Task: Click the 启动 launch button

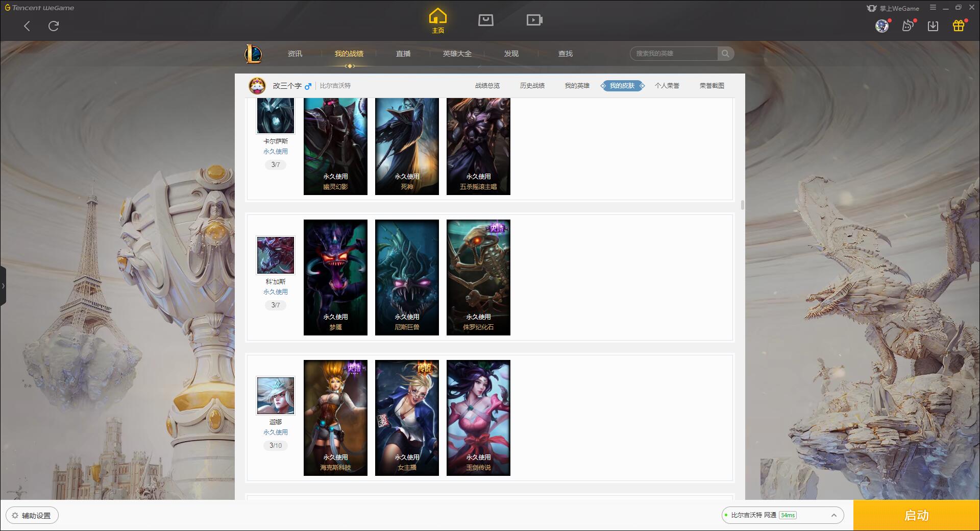Action: 917,515
